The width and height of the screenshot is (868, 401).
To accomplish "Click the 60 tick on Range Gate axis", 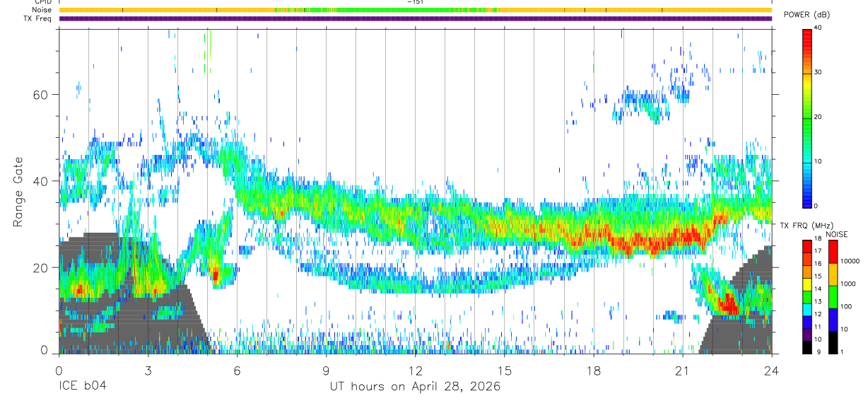I will click(x=42, y=95).
